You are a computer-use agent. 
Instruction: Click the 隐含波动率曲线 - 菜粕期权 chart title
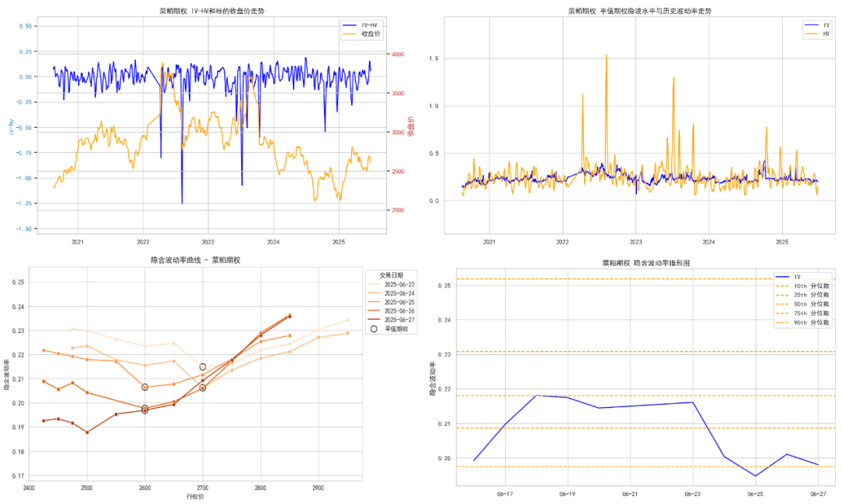coord(195,260)
